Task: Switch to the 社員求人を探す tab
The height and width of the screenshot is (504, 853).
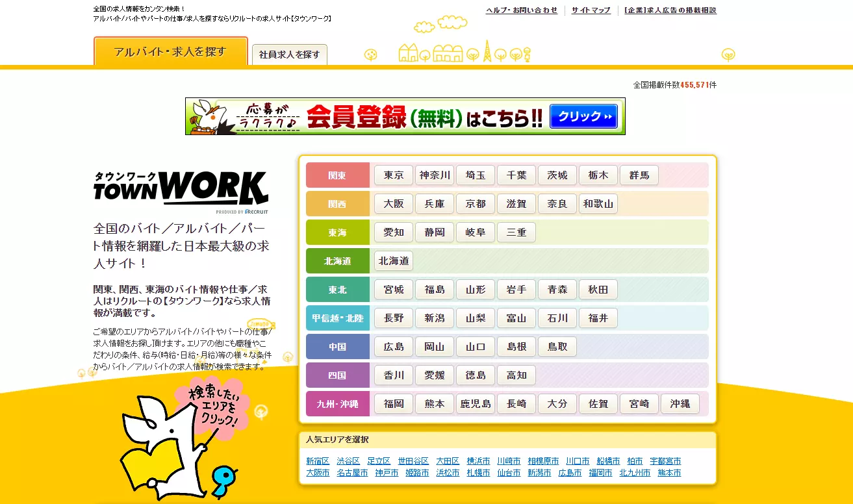Action: (x=289, y=55)
